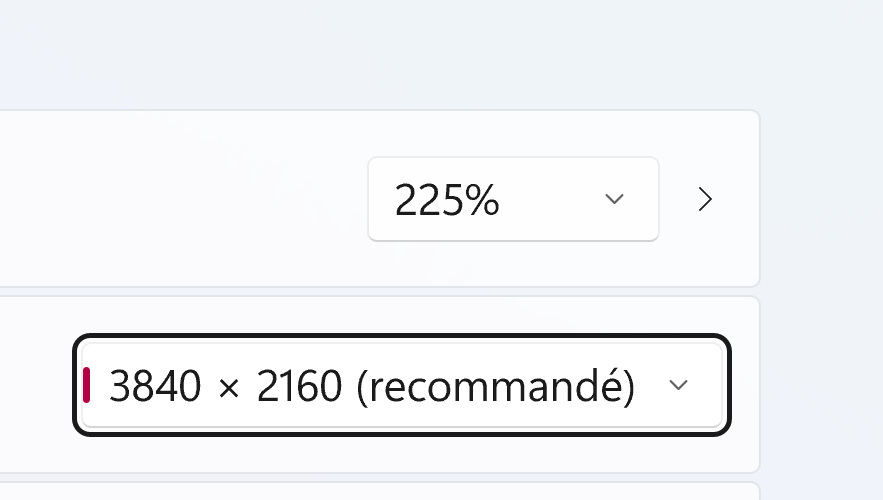Click the blank area left of the resolution box
The height and width of the screenshot is (500, 883).
tap(35, 385)
